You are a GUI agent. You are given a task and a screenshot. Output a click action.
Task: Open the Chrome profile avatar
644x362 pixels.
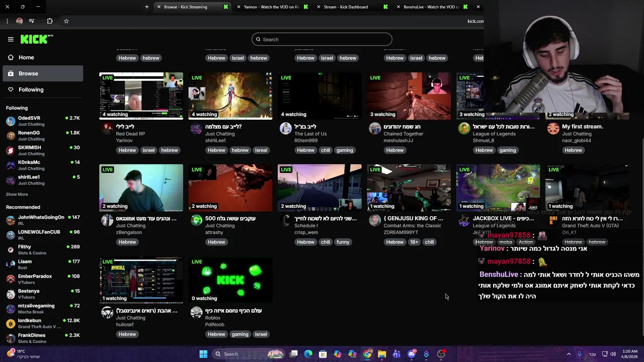tap(19, 21)
